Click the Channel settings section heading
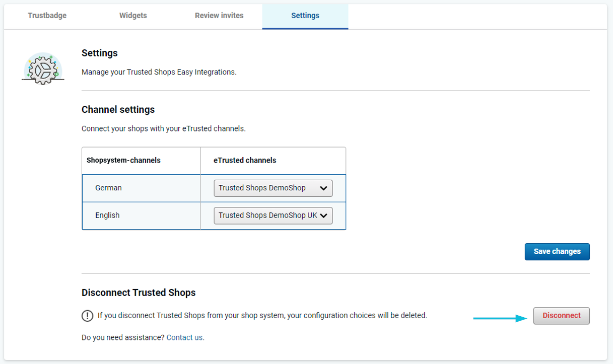Image resolution: width=613 pixels, height=364 pixels. pos(118,109)
